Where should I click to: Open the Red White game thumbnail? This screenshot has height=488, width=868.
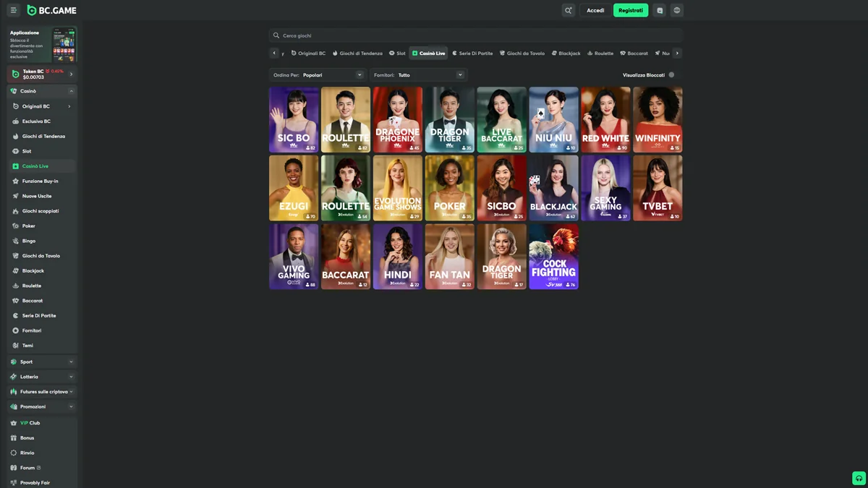(x=605, y=120)
